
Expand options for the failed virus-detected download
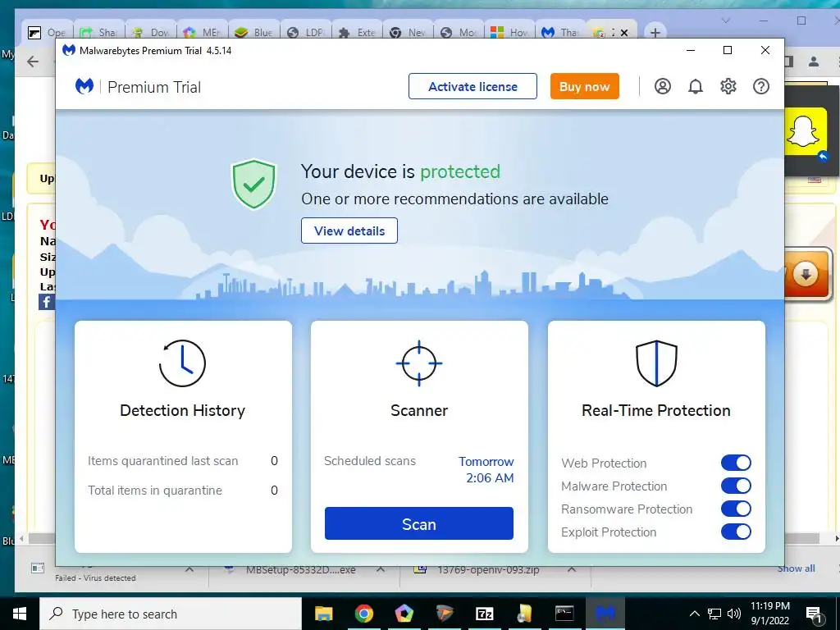[x=189, y=569]
